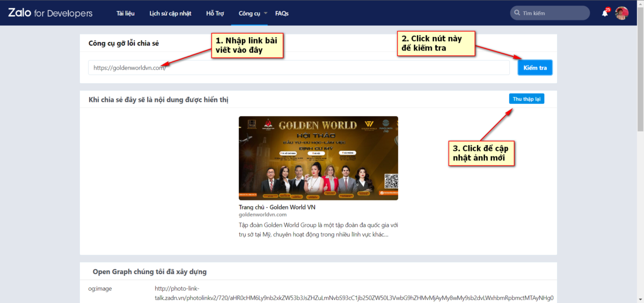Open the notification bell icon
Image resolution: width=644 pixels, height=303 pixels.
click(605, 13)
